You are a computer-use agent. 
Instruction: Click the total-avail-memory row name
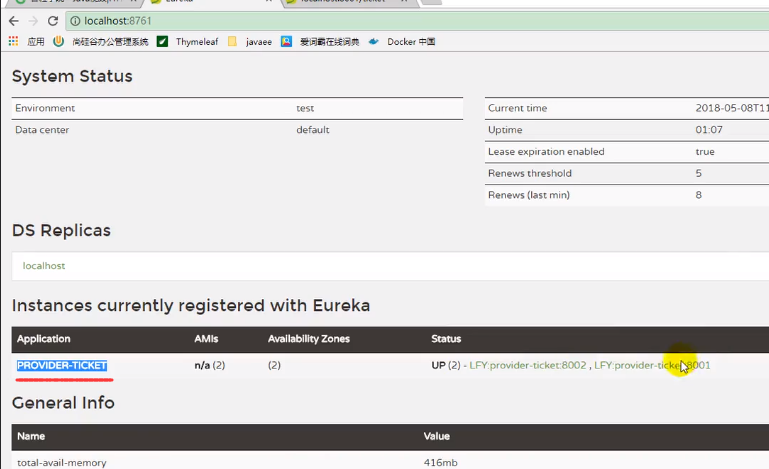tap(62, 463)
